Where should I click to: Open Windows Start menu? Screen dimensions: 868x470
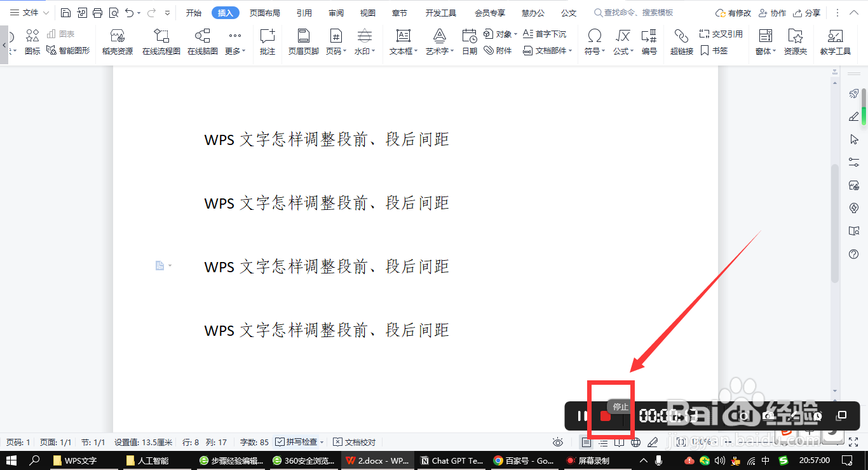[11, 460]
